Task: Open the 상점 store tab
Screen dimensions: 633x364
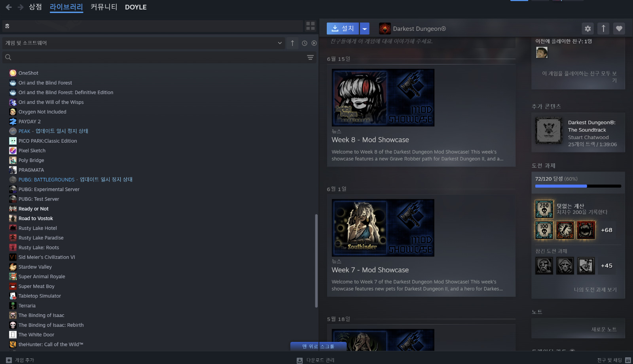Action: [x=35, y=7]
